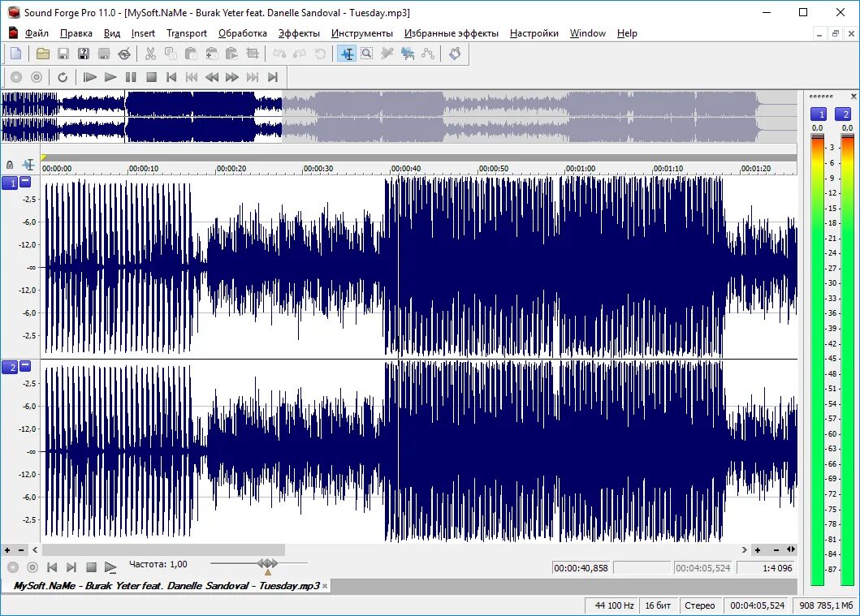Click level zoom in plus at bottom left
This screenshot has height=616, width=860.
[x=7, y=549]
